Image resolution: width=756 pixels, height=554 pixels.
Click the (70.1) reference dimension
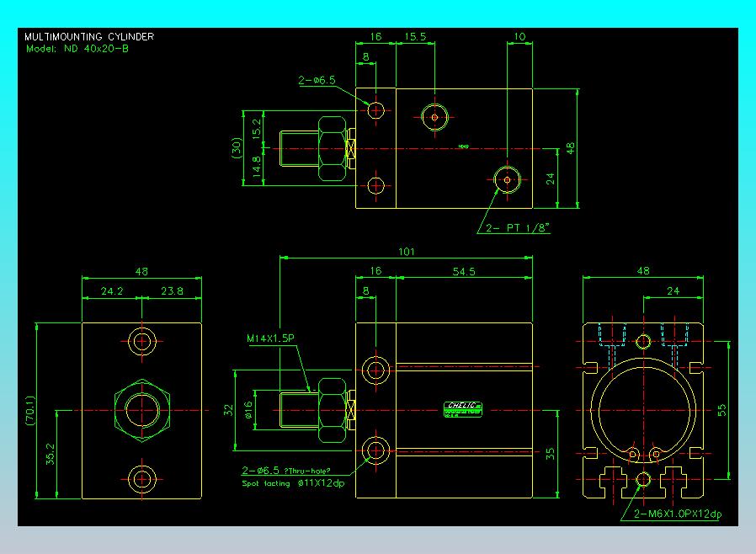coord(30,411)
